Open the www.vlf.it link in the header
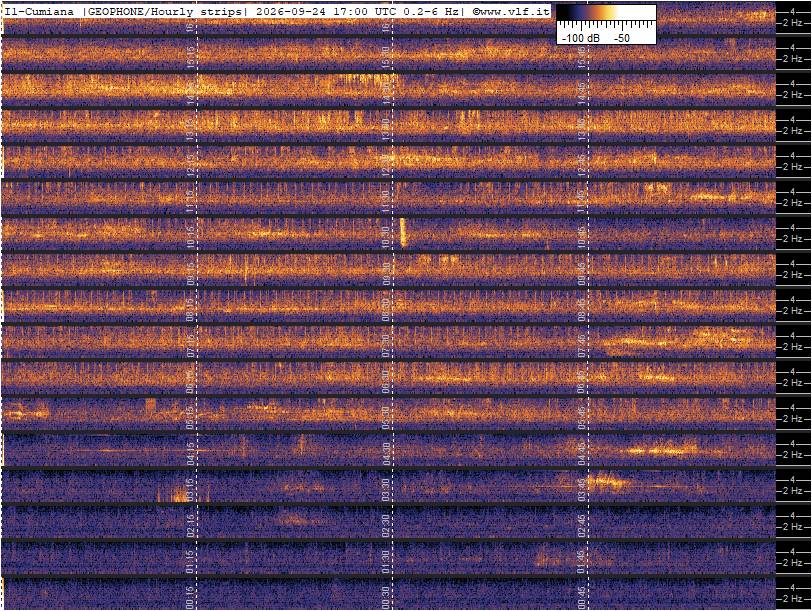812x611 pixels. coord(511,11)
